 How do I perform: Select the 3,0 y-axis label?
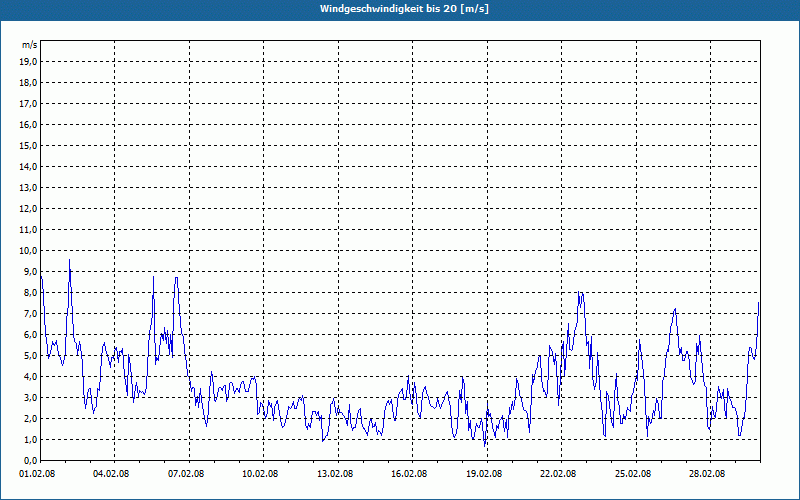click(31, 397)
